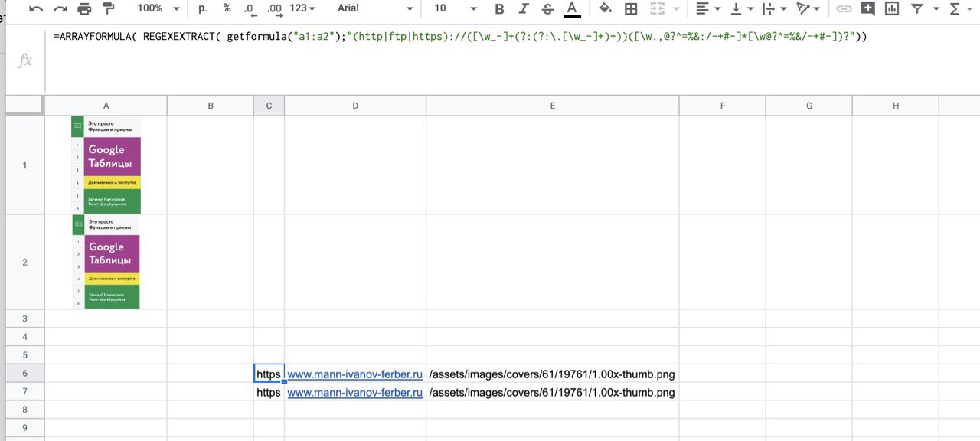This screenshot has width=980, height=441.
Task: Activate the paint format tool
Action: (108, 8)
